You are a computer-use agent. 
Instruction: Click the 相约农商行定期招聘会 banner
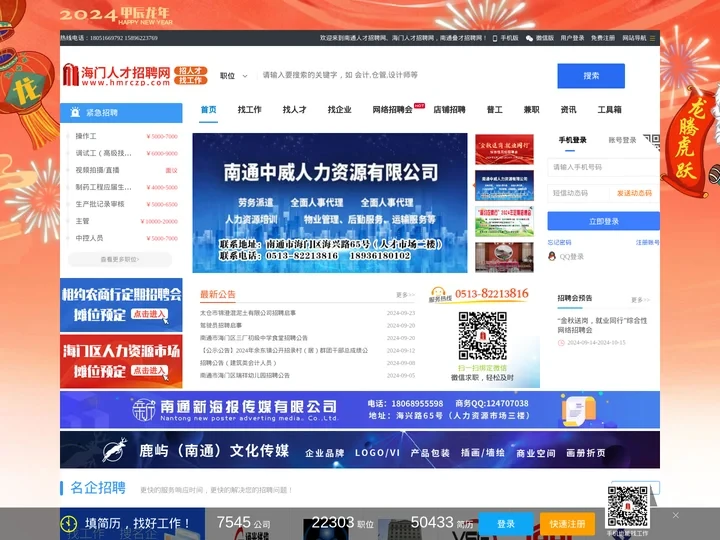pos(121,305)
